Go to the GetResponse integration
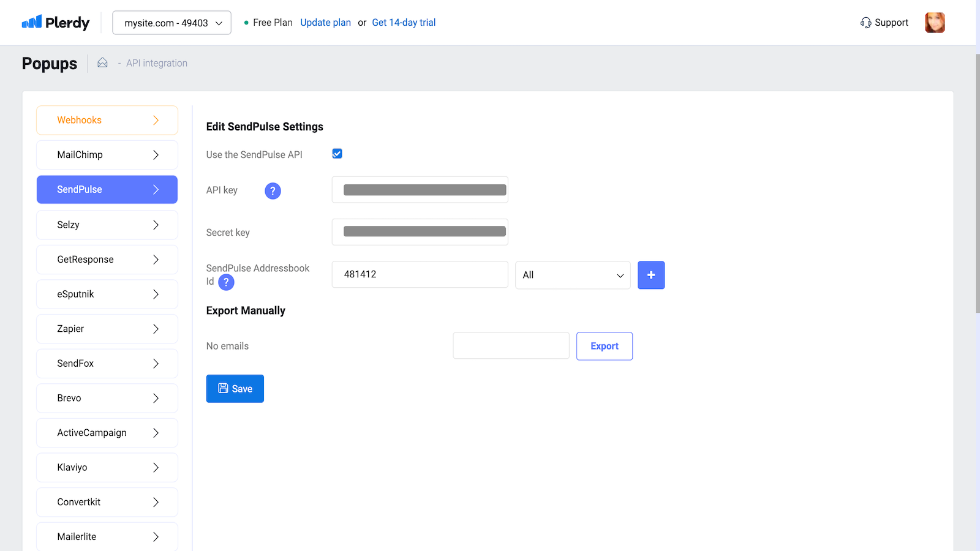Image resolution: width=980 pixels, height=551 pixels. point(107,260)
